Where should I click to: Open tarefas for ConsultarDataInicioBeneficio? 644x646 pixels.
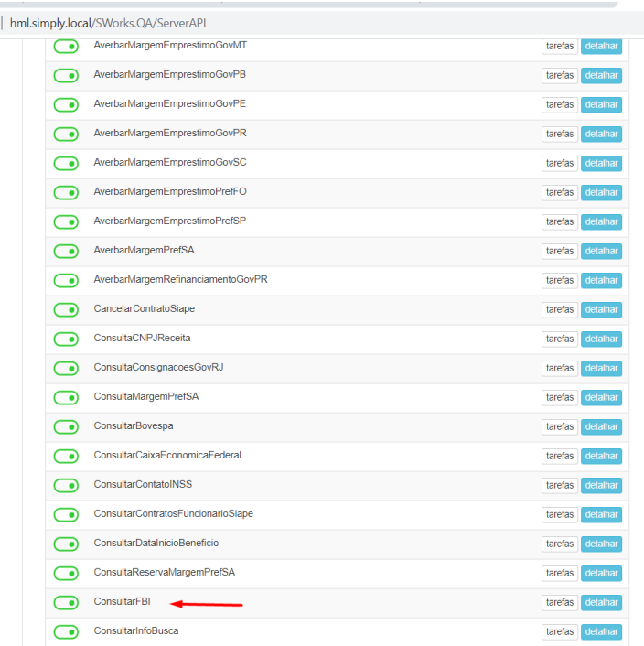(x=560, y=544)
